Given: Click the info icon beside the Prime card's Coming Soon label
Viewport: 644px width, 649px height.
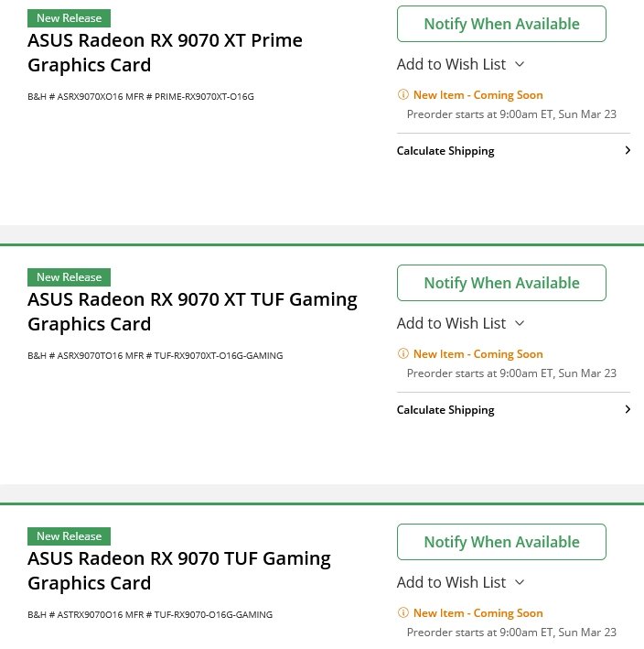Looking at the screenshot, I should coord(402,95).
